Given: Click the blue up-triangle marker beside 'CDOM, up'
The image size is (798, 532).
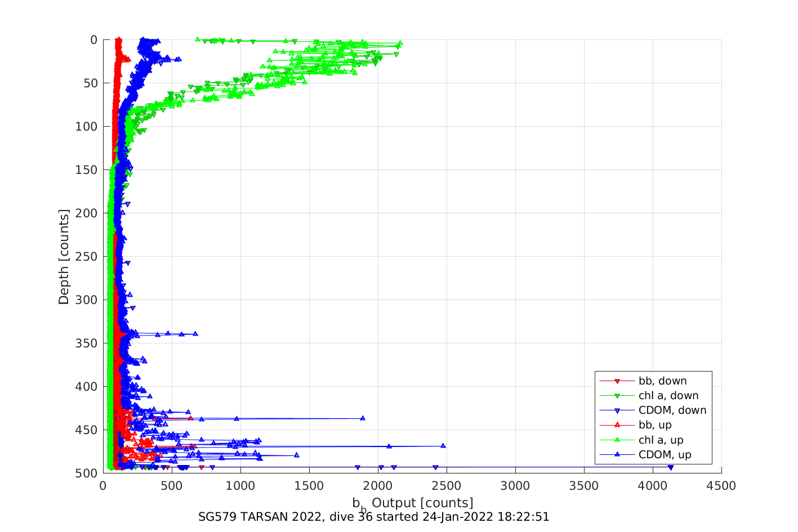Looking at the screenshot, I should (x=617, y=454).
